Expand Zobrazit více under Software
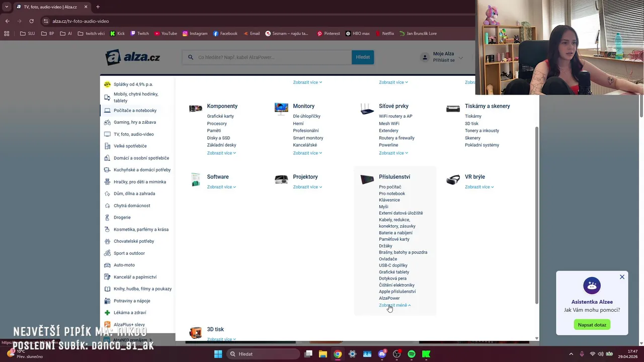This screenshot has width=644, height=362. pyautogui.click(x=221, y=187)
